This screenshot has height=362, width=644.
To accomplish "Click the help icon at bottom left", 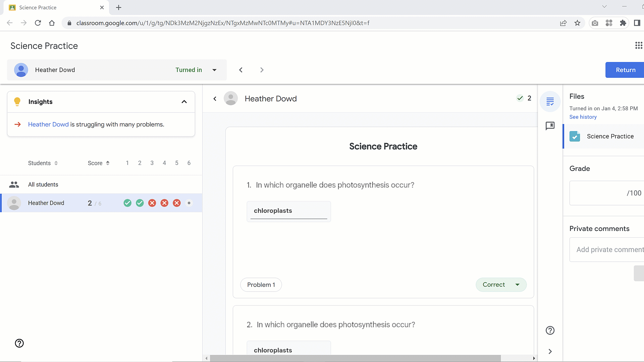I will (19, 343).
